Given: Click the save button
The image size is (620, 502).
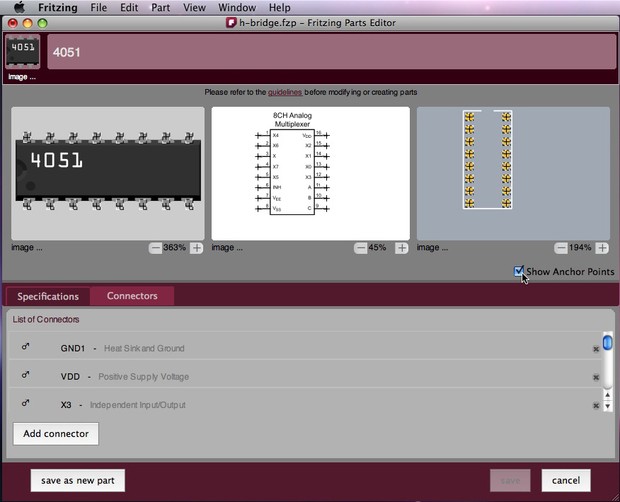Looking at the screenshot, I should pyautogui.click(x=510, y=480).
